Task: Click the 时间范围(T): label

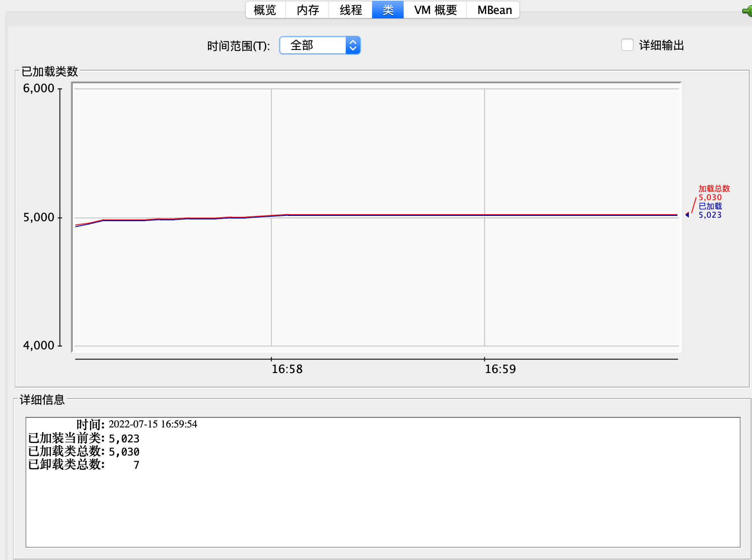Action: coord(238,46)
